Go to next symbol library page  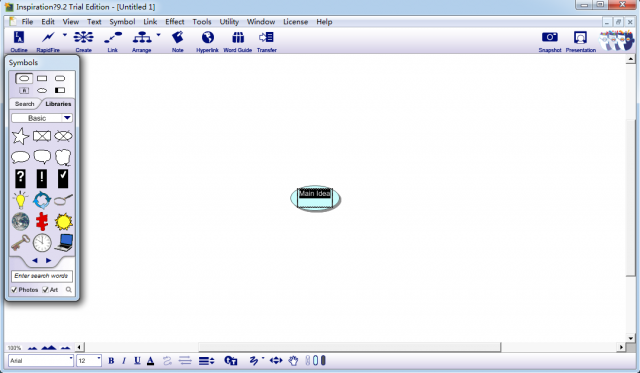point(49,260)
